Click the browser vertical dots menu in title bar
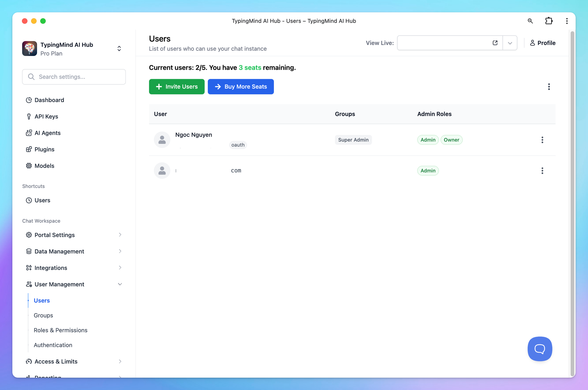Screen dimensions: 588x390 click(567, 21)
